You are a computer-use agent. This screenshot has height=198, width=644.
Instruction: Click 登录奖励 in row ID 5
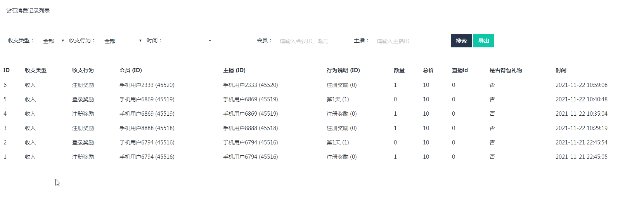coord(83,99)
